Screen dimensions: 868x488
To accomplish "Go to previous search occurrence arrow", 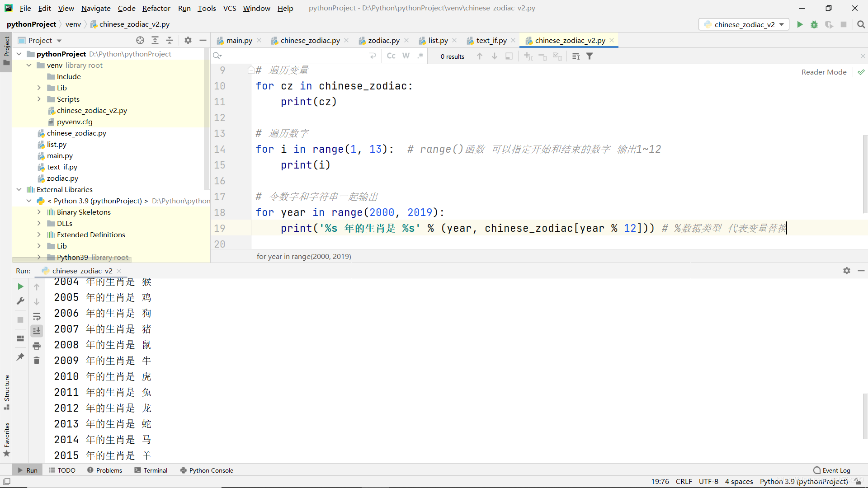I will click(480, 56).
